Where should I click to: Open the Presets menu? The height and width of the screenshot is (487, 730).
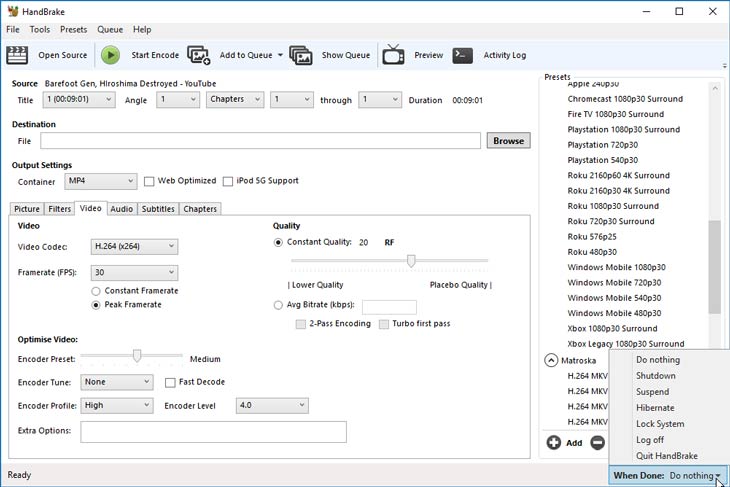tap(74, 29)
